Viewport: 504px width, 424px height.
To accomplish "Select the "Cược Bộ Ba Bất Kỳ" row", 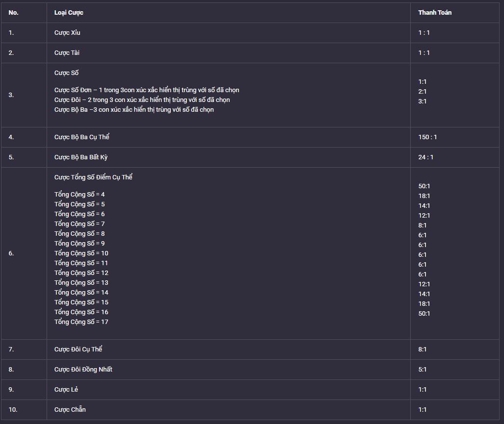I will coord(250,157).
